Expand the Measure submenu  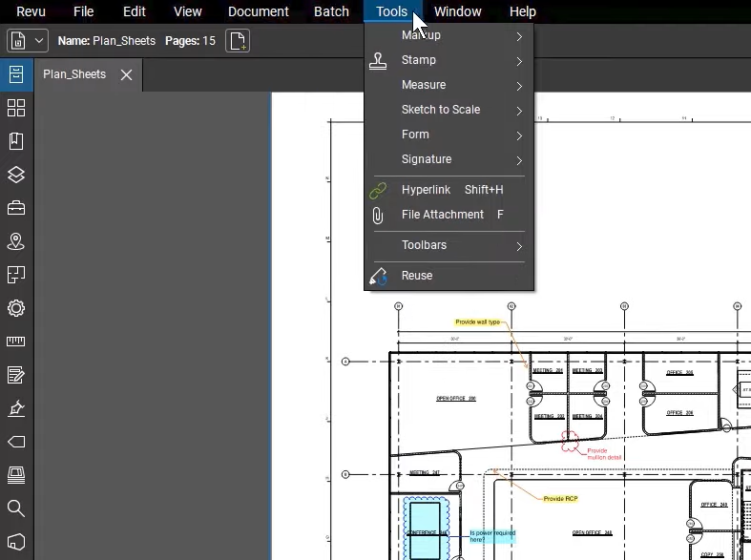click(449, 85)
